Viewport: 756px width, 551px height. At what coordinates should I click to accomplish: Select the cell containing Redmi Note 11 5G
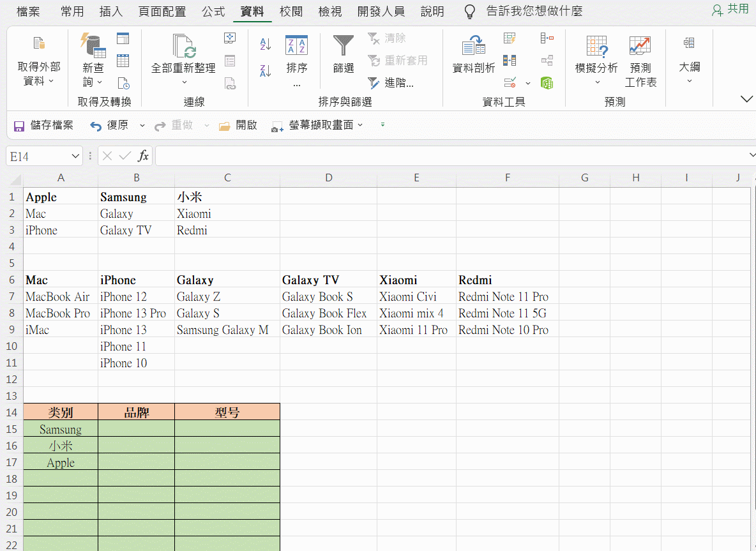[508, 313]
